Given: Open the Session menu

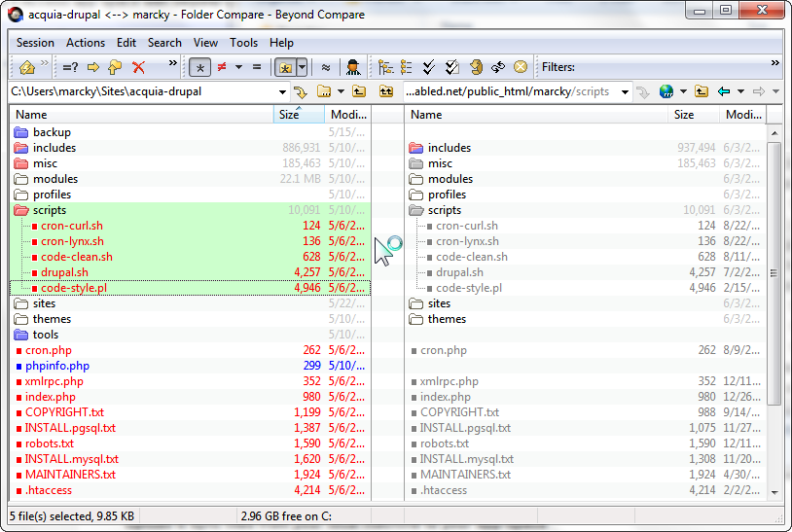Looking at the screenshot, I should coord(35,43).
